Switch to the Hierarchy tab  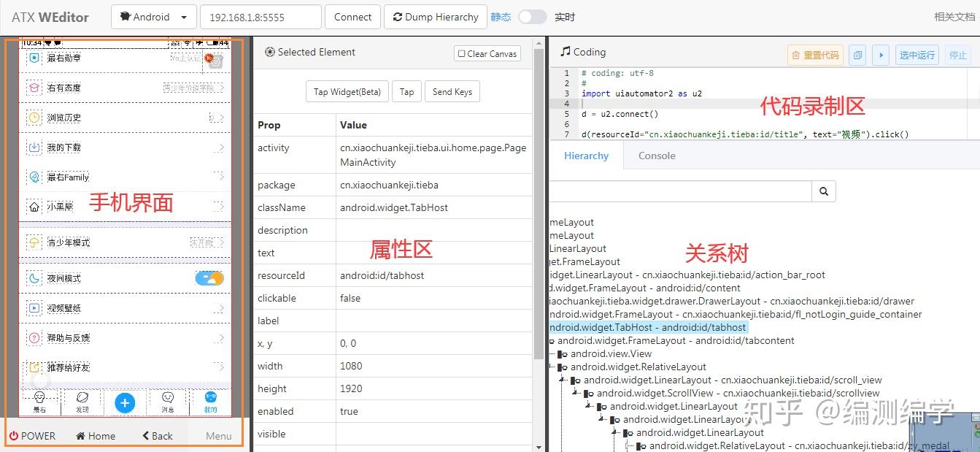pyautogui.click(x=587, y=155)
